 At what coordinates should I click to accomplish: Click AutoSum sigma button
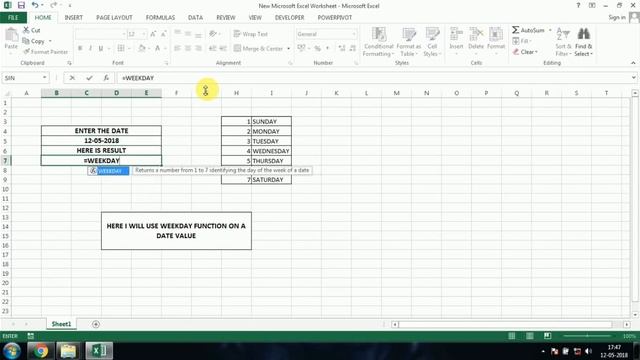tap(529, 30)
